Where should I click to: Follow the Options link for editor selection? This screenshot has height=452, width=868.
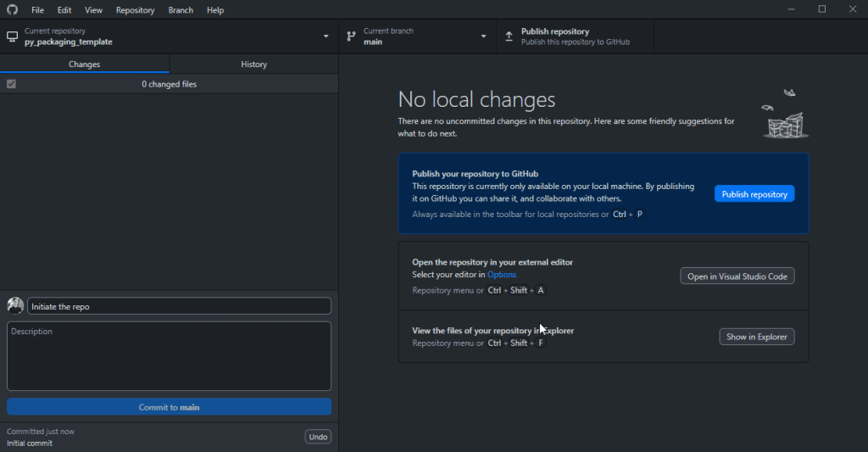502,275
